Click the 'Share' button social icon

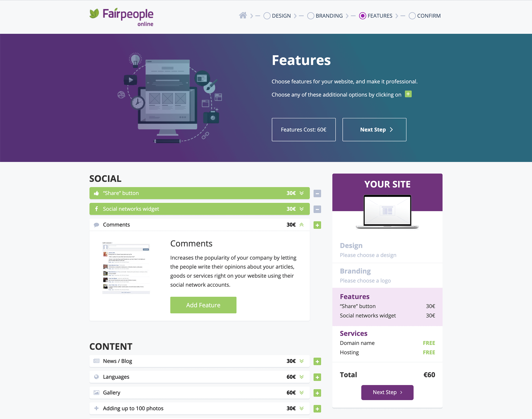coord(96,193)
